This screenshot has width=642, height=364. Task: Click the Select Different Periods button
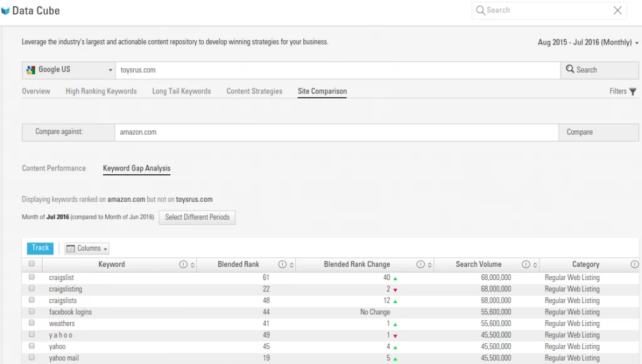197,217
